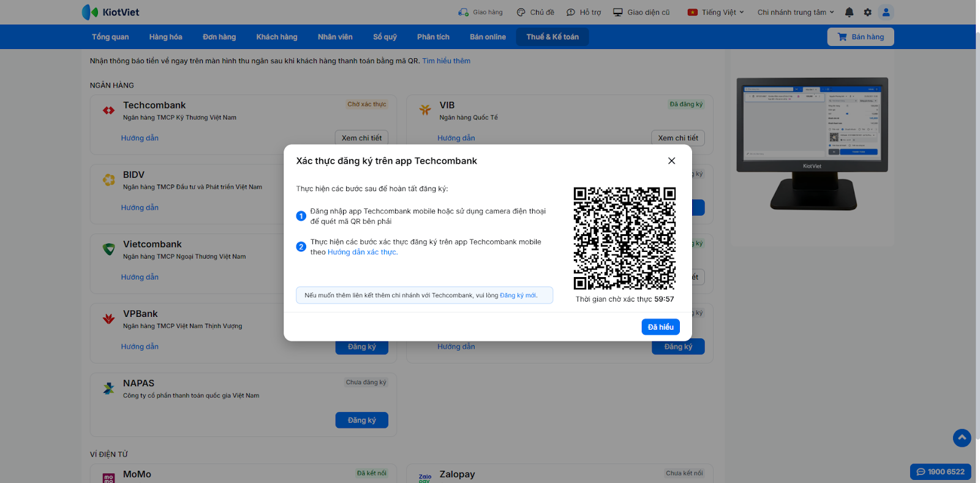
Task: Click Đăng ký for NAPAS
Action: [361, 420]
